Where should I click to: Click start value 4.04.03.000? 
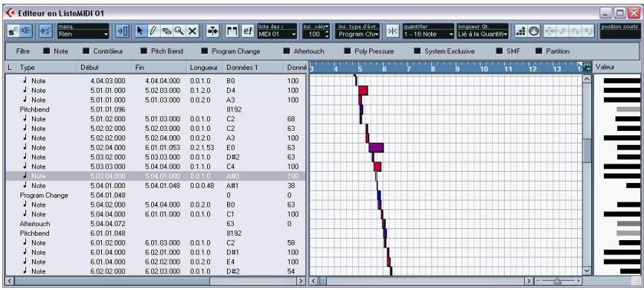coord(108,81)
